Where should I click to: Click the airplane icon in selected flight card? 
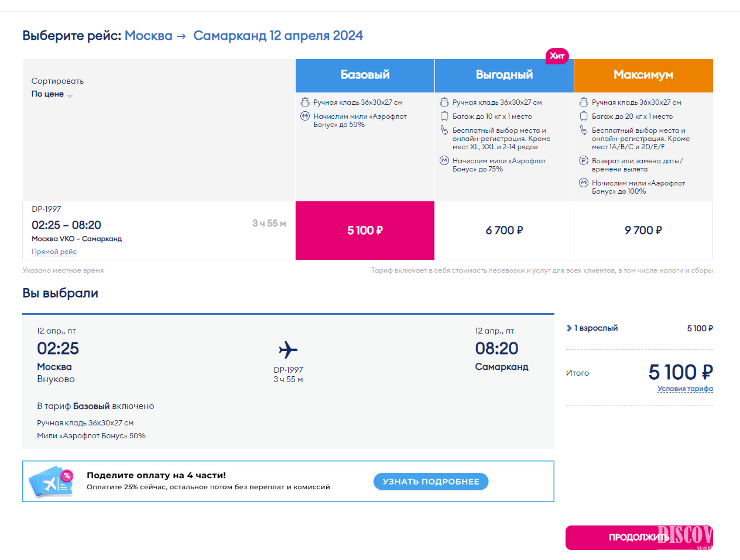288,350
